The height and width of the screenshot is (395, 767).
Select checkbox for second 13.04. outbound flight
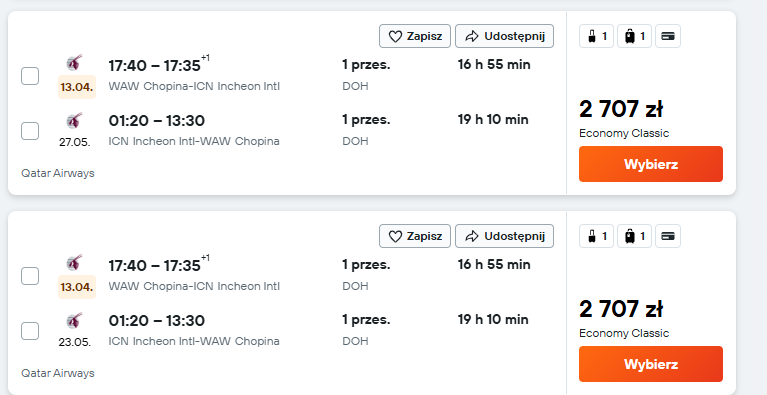coord(30,276)
